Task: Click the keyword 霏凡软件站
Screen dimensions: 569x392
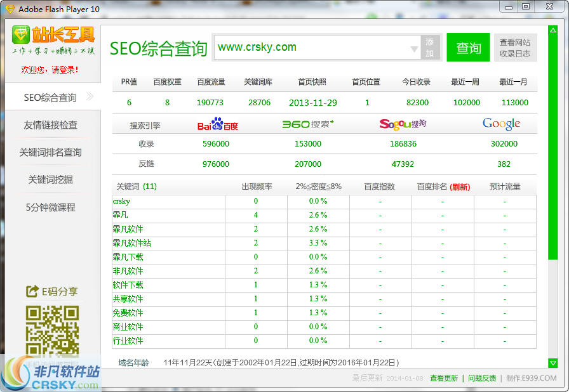Action: [x=131, y=243]
